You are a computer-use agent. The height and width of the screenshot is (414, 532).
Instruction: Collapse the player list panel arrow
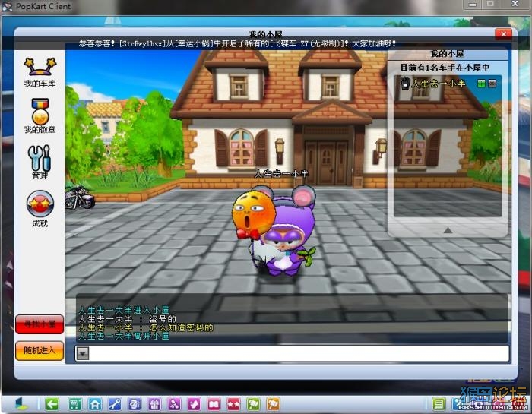(x=448, y=231)
